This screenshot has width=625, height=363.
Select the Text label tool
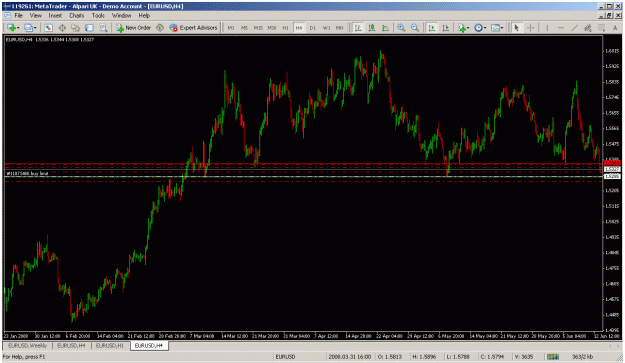coord(615,27)
